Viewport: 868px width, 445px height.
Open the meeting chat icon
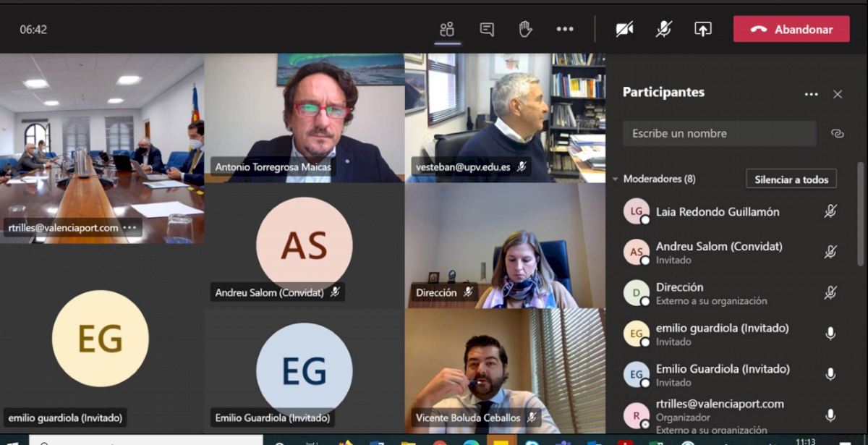pos(487,30)
